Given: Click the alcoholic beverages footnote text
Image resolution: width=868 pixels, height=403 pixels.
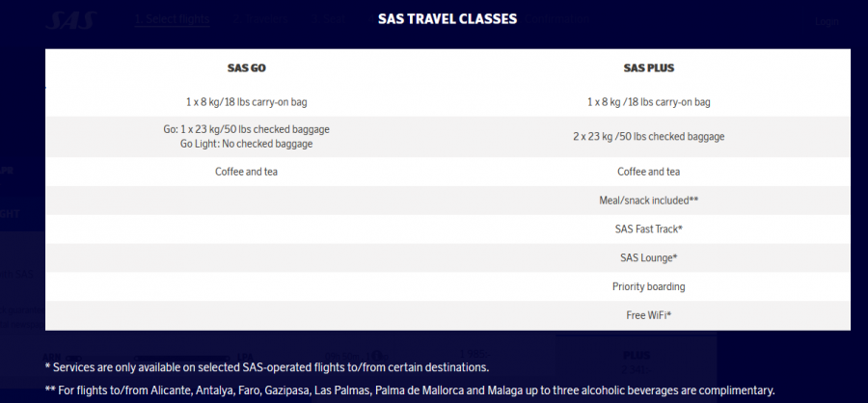Looking at the screenshot, I should [x=410, y=390].
